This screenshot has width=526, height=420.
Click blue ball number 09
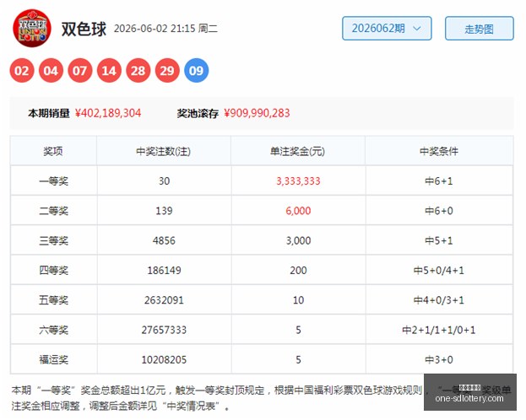(196, 70)
